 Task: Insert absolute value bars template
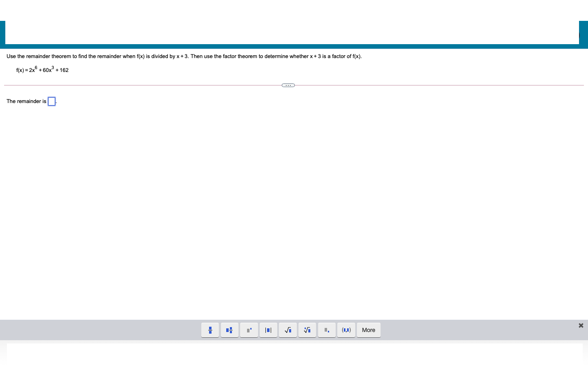point(268,330)
